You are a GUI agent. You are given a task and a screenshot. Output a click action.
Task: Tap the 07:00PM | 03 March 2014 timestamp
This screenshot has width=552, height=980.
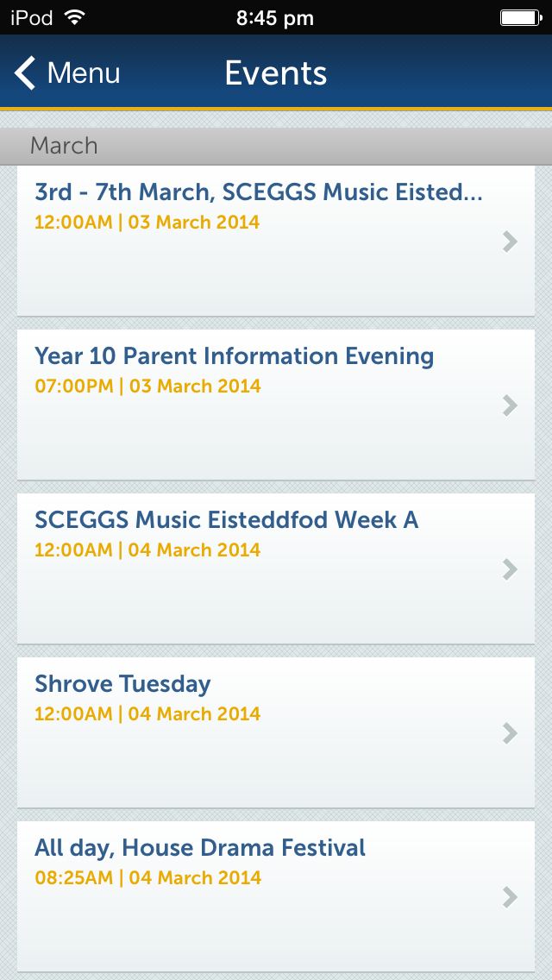click(x=147, y=386)
